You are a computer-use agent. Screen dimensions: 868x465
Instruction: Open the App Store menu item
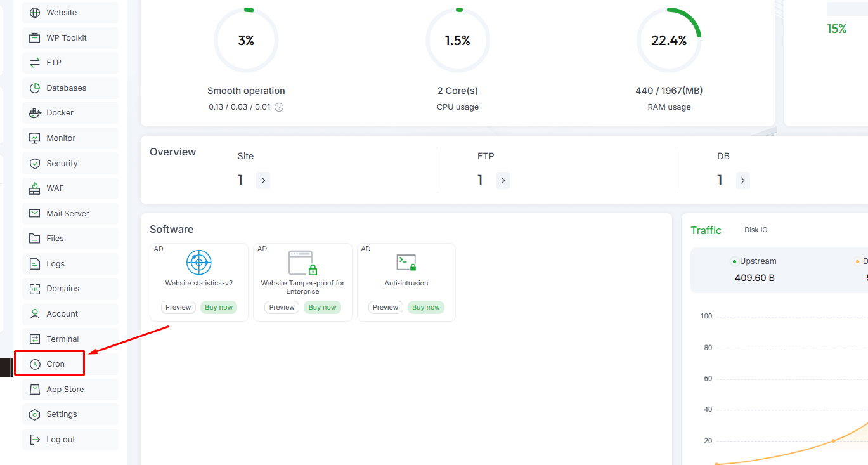[x=65, y=390]
